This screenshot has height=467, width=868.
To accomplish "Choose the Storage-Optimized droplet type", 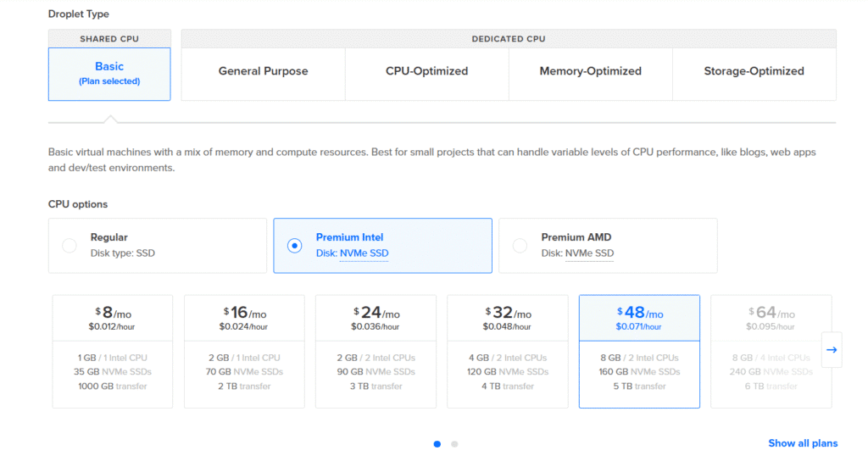I will [754, 71].
